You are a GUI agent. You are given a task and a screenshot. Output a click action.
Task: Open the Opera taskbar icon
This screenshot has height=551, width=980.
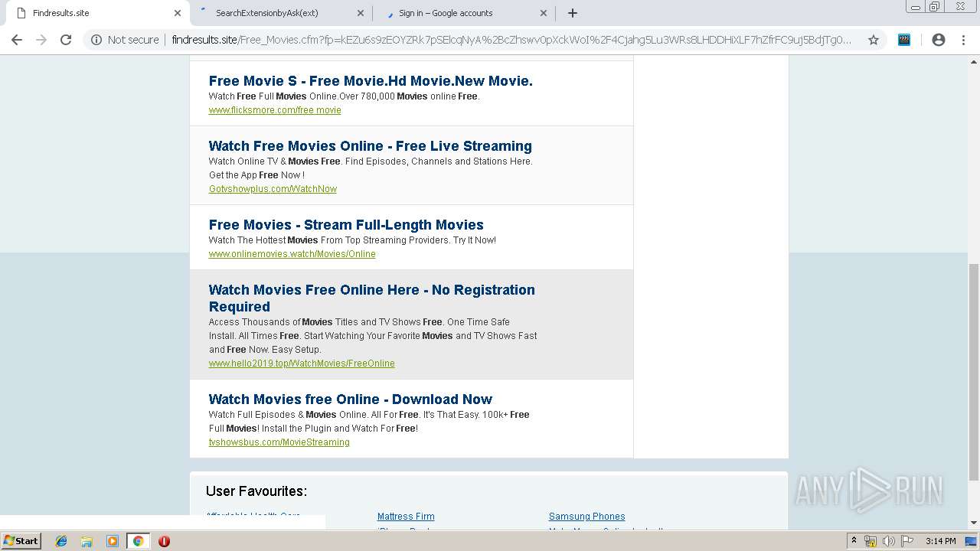pyautogui.click(x=164, y=541)
